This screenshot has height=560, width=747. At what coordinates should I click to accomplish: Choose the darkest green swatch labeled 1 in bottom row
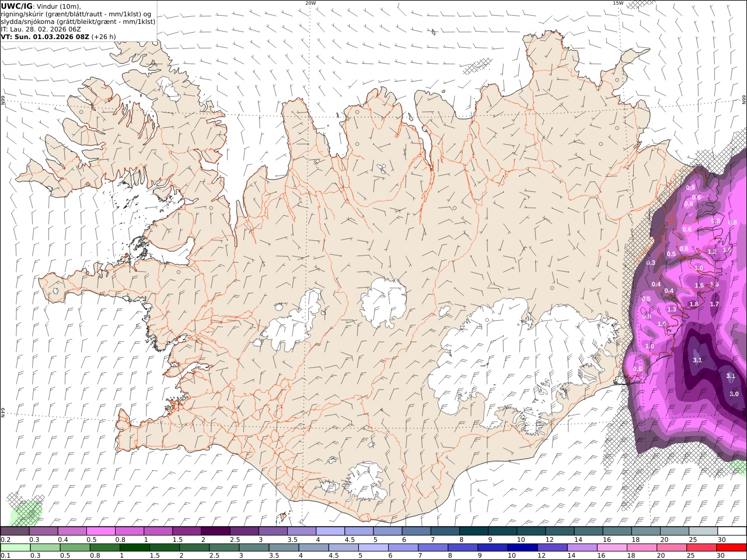pyautogui.click(x=135, y=547)
